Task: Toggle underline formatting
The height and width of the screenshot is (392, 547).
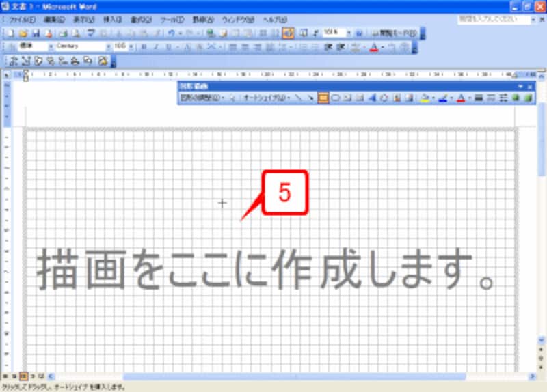Action: (x=169, y=46)
